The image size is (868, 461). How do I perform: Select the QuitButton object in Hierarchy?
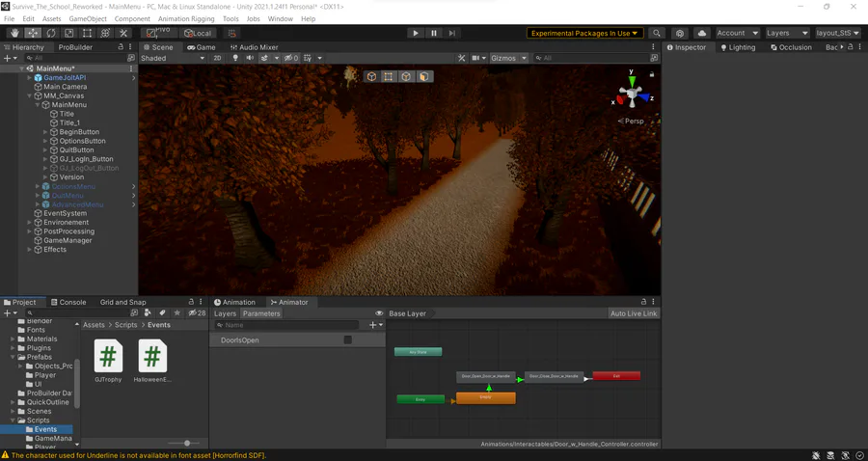[76, 150]
